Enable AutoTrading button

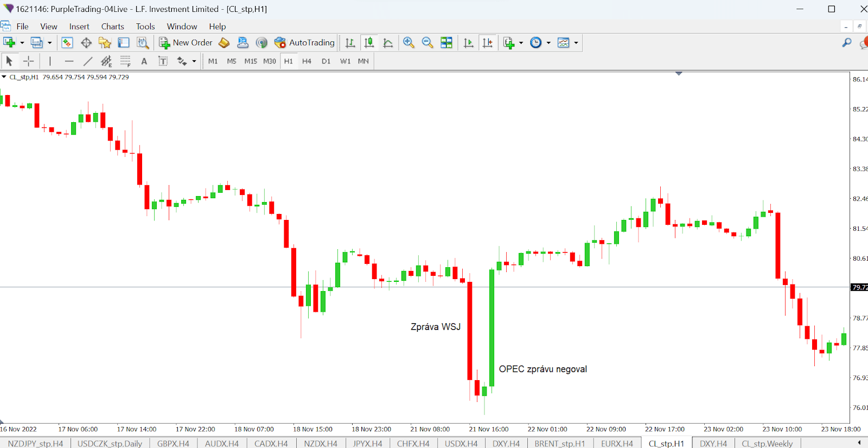coord(304,43)
